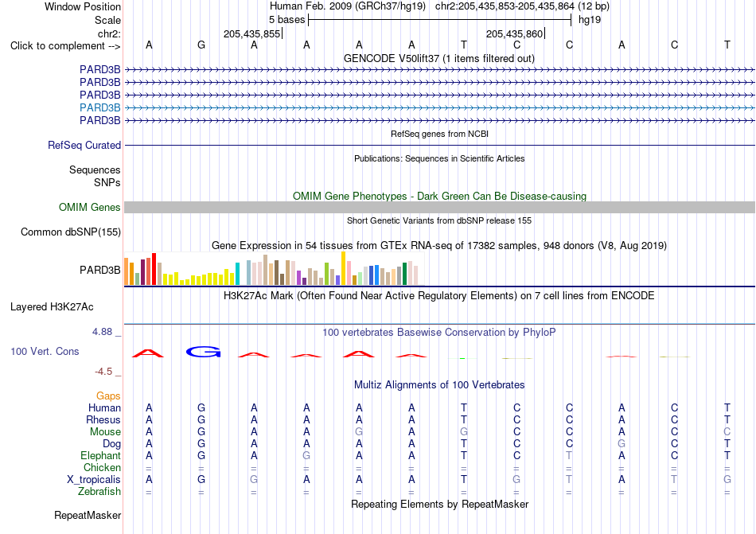Open the GTEx Gene Expression track title

point(439,245)
